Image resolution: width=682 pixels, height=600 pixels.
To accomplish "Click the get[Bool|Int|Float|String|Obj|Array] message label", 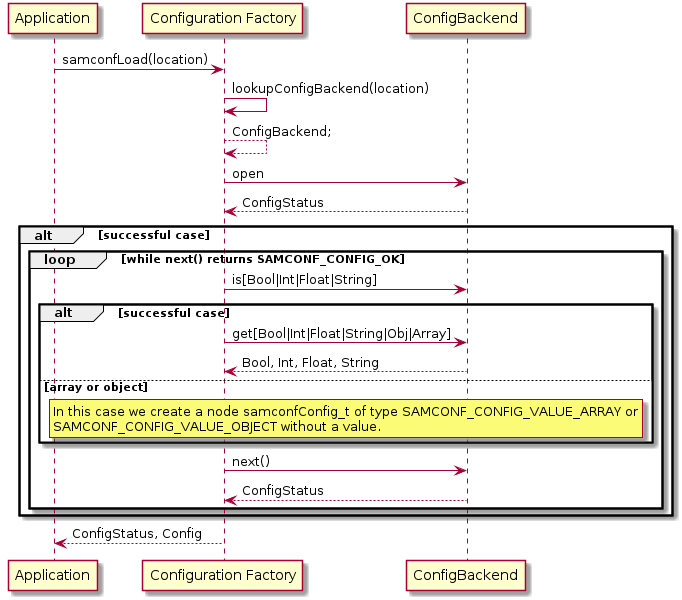I will click(x=341, y=334).
